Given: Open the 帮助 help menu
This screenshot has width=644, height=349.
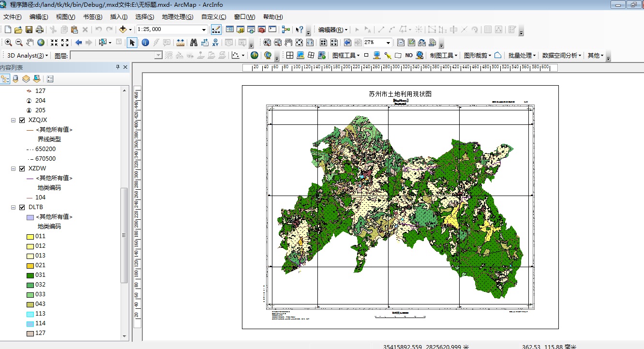Looking at the screenshot, I should click(x=273, y=16).
